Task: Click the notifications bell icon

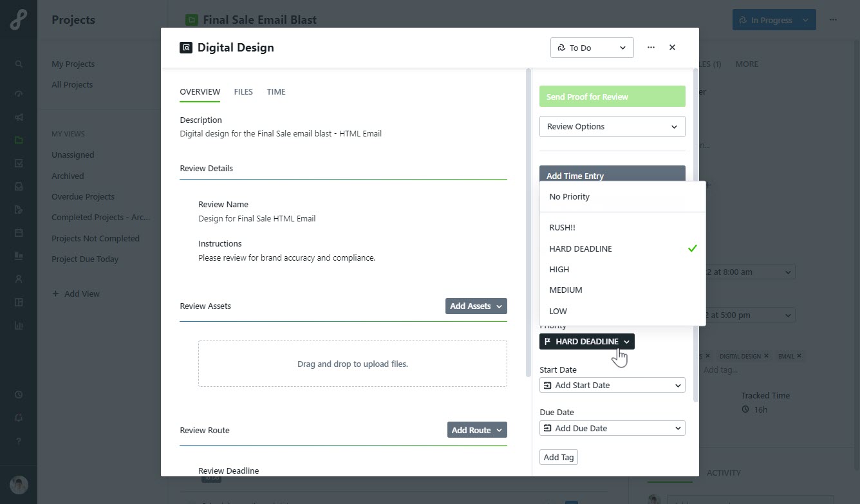Action: point(19,418)
